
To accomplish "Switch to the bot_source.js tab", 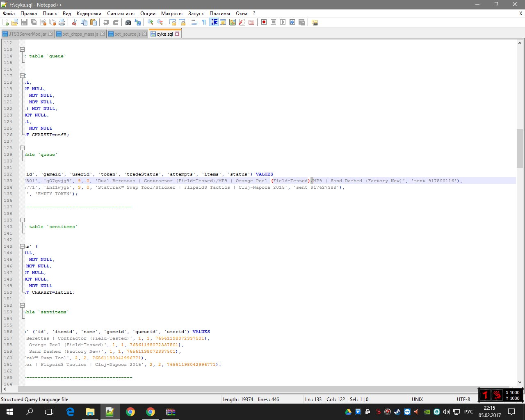I will [127, 34].
